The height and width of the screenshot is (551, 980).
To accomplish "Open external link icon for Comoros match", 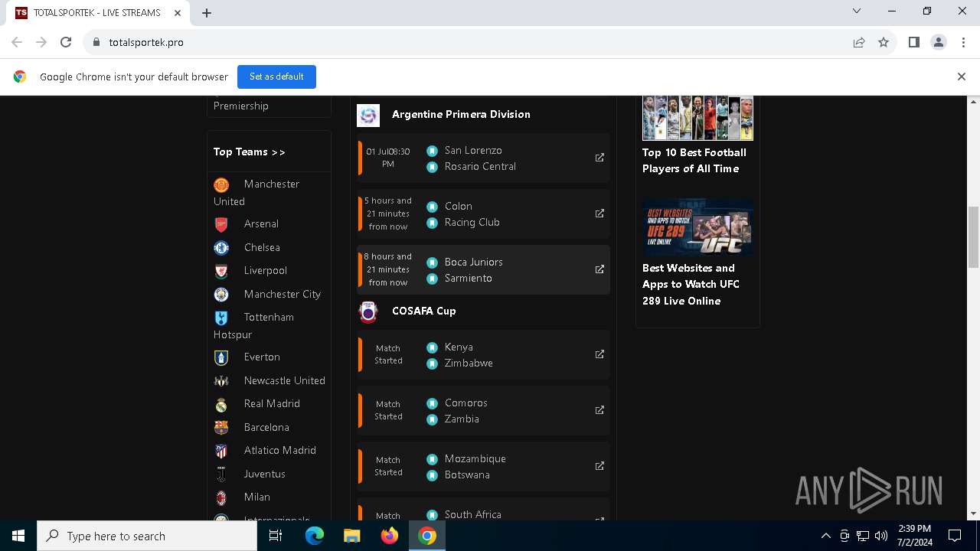I will pos(599,410).
